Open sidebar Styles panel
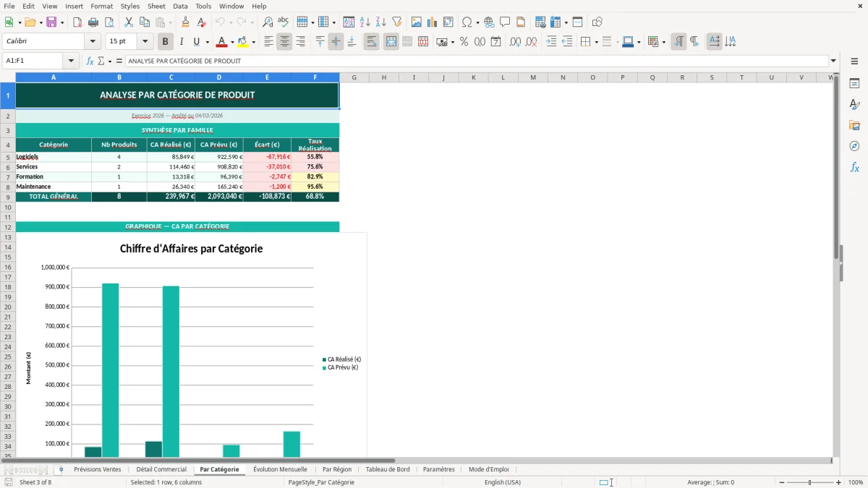 (x=854, y=104)
